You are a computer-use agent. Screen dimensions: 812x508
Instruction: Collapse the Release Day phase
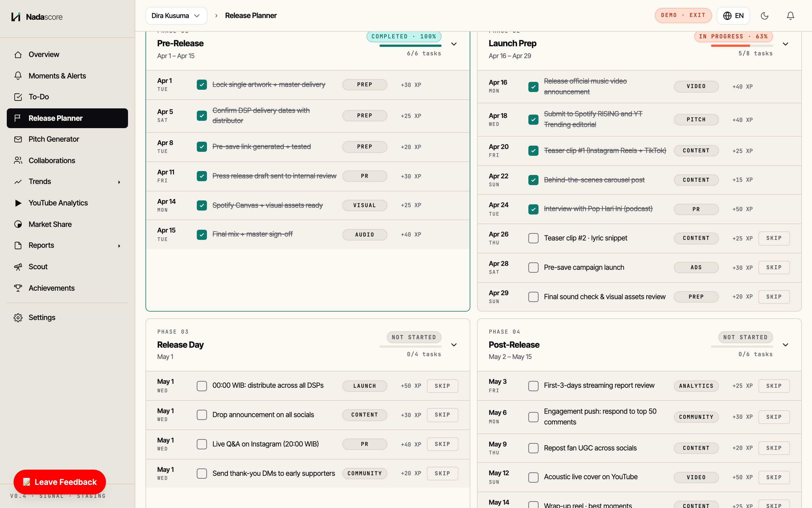[x=454, y=345]
